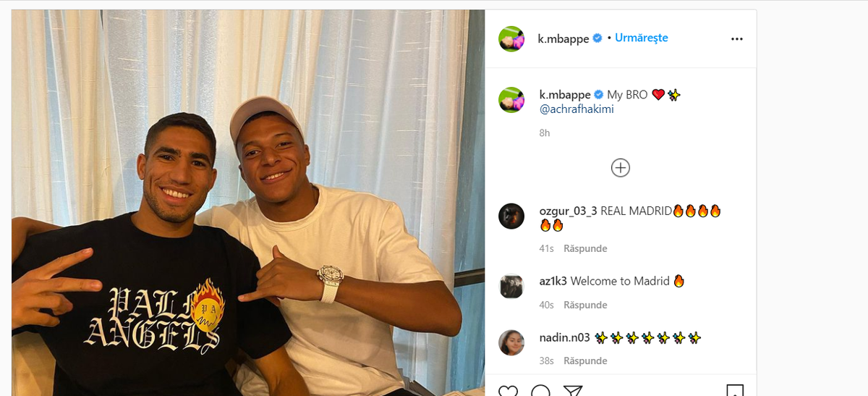Save post with bookmark icon

[734, 391]
